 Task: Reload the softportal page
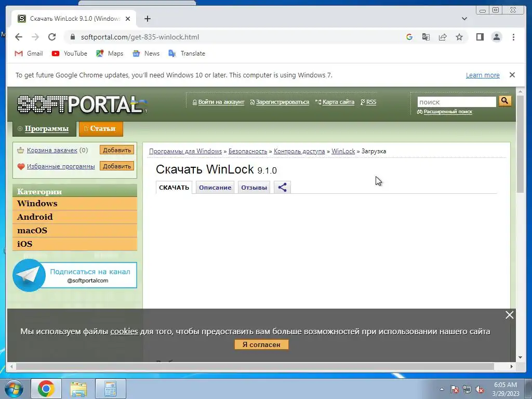(52, 37)
